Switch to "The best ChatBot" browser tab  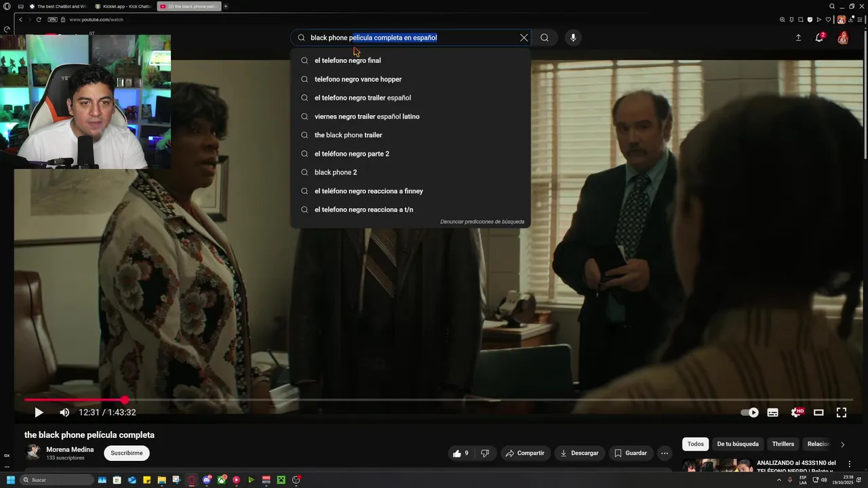tap(58, 6)
